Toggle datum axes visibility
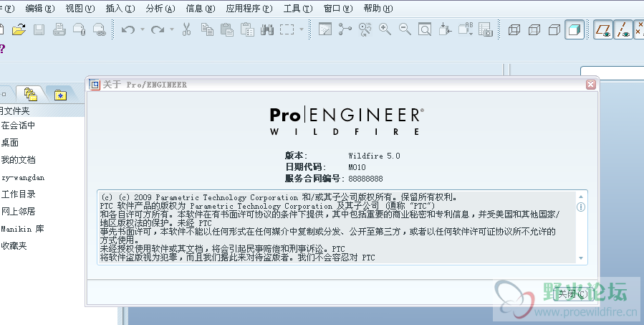644x325 pixels. (623, 29)
